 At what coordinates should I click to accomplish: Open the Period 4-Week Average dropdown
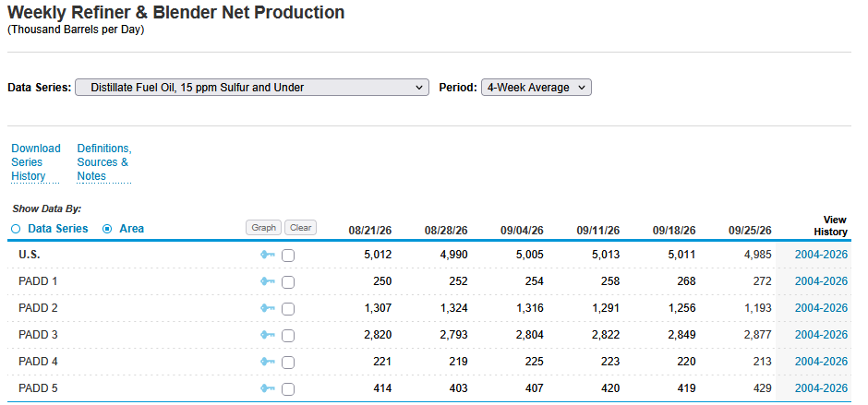coord(536,88)
